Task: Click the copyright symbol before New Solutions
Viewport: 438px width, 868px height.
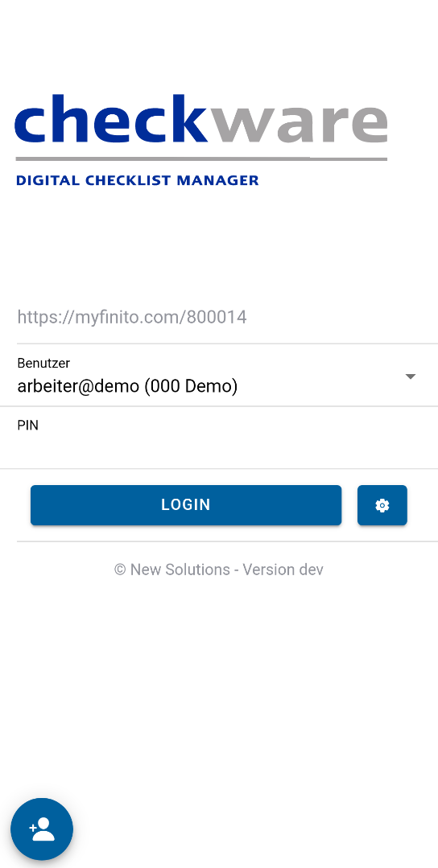Action: pyautogui.click(x=120, y=570)
